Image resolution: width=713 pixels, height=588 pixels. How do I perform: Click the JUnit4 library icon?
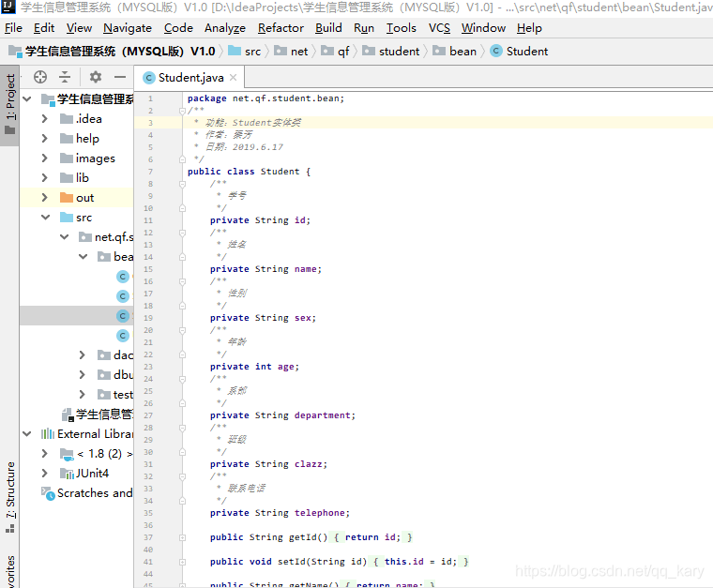click(x=67, y=474)
